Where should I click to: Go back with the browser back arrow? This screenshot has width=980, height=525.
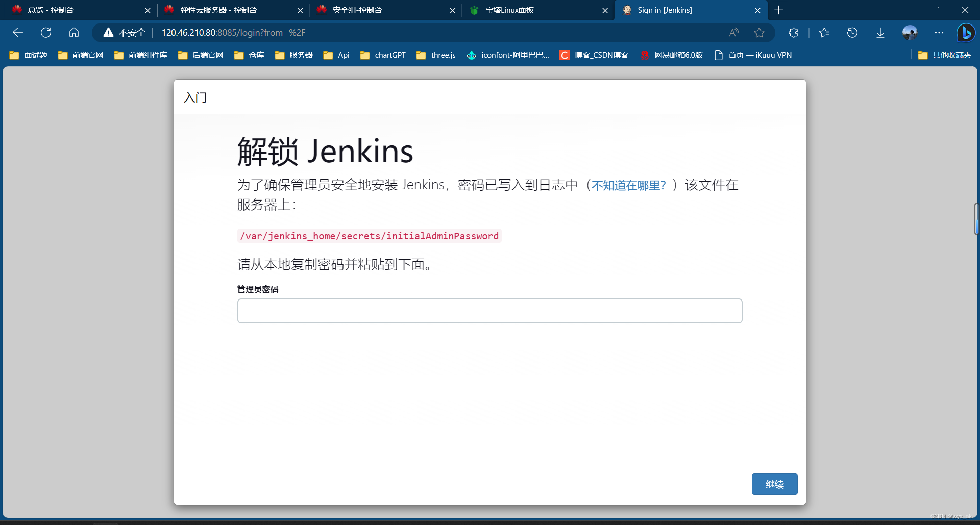point(18,33)
